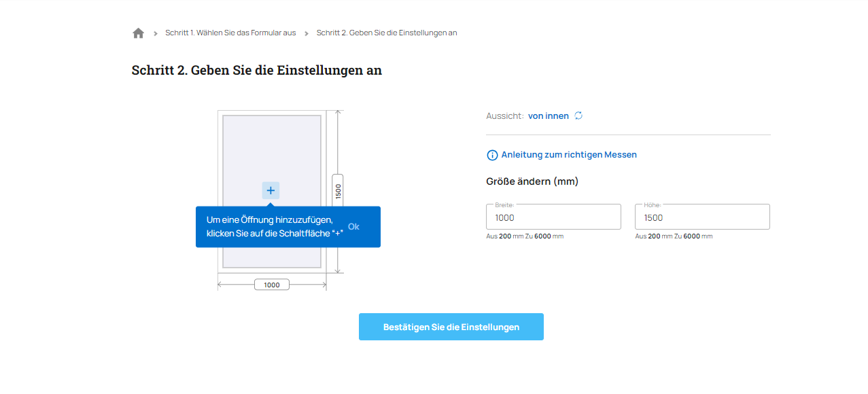Image resolution: width=868 pixels, height=394 pixels.
Task: Click the Größe ändern (mm) heading
Action: [x=532, y=181]
